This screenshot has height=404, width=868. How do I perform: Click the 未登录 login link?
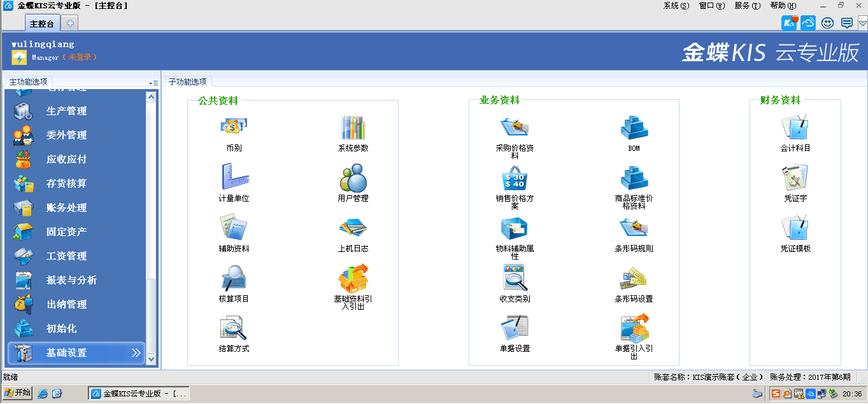pos(80,57)
